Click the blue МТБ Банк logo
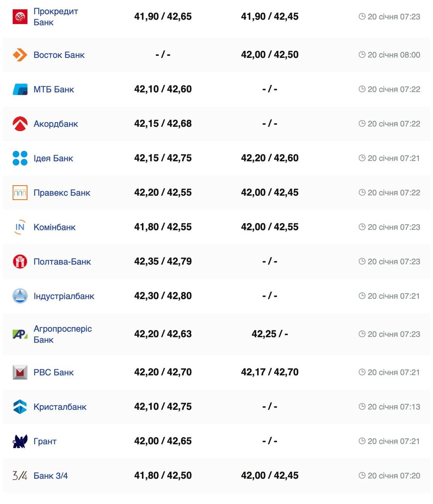433x504 pixels. [20, 89]
